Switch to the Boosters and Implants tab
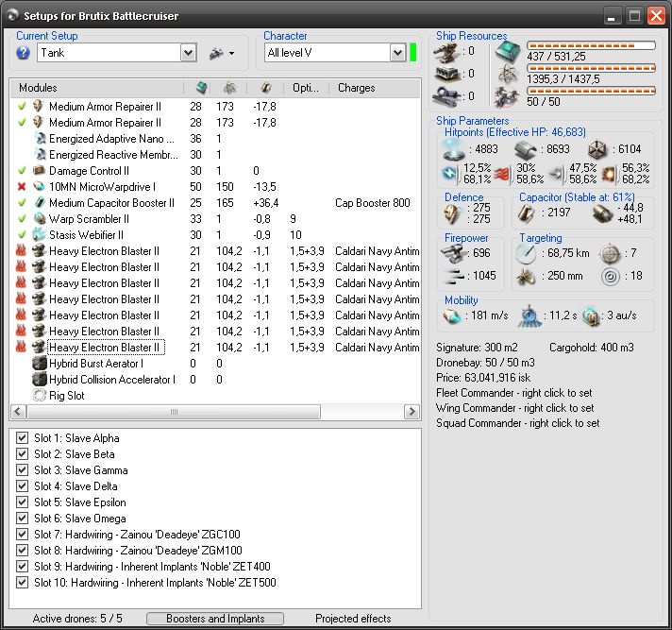The image size is (672, 630). tap(215, 619)
